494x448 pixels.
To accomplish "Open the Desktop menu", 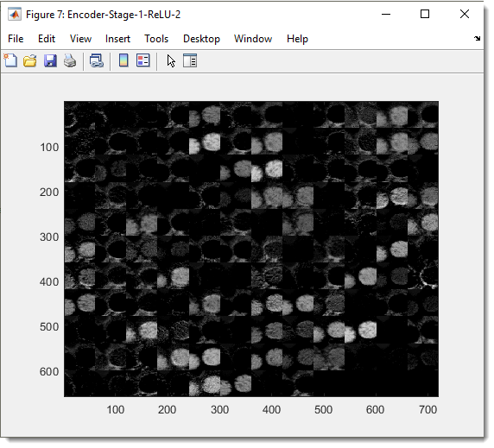I will tap(201, 39).
